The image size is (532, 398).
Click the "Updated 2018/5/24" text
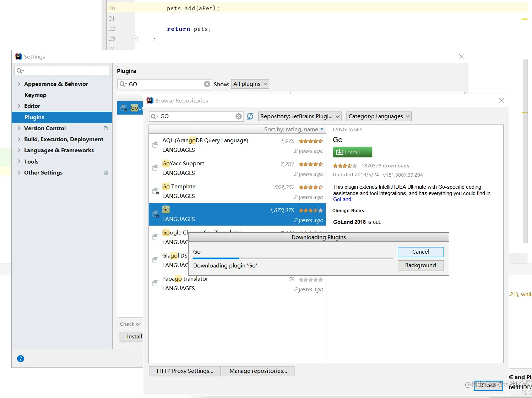[x=356, y=175]
